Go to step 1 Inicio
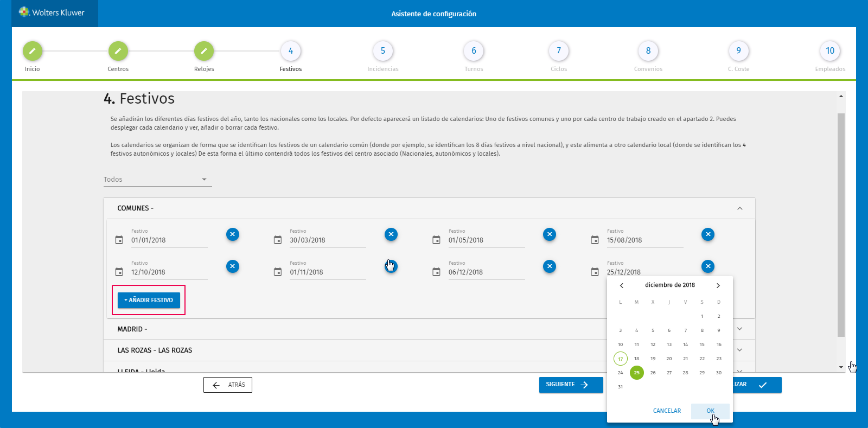This screenshot has width=868, height=428. [33, 51]
